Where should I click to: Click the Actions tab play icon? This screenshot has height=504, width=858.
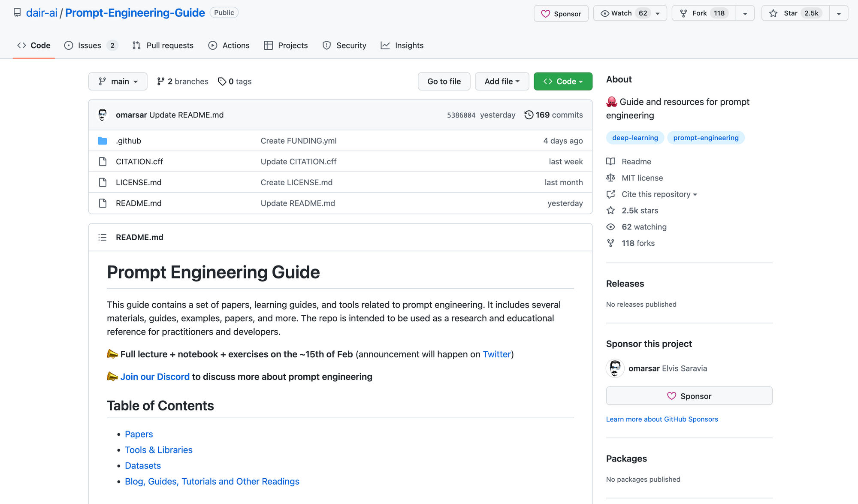click(212, 45)
